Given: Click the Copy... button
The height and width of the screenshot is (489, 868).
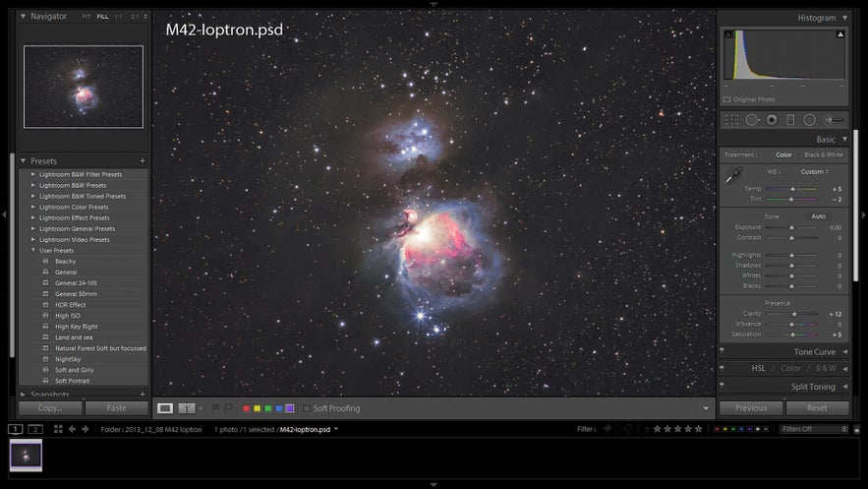Looking at the screenshot, I should point(50,408).
